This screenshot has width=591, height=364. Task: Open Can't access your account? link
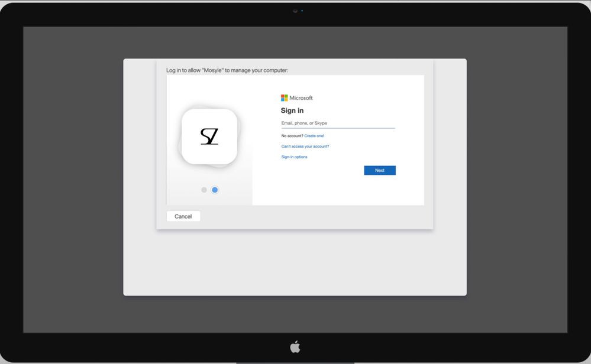[305, 147]
